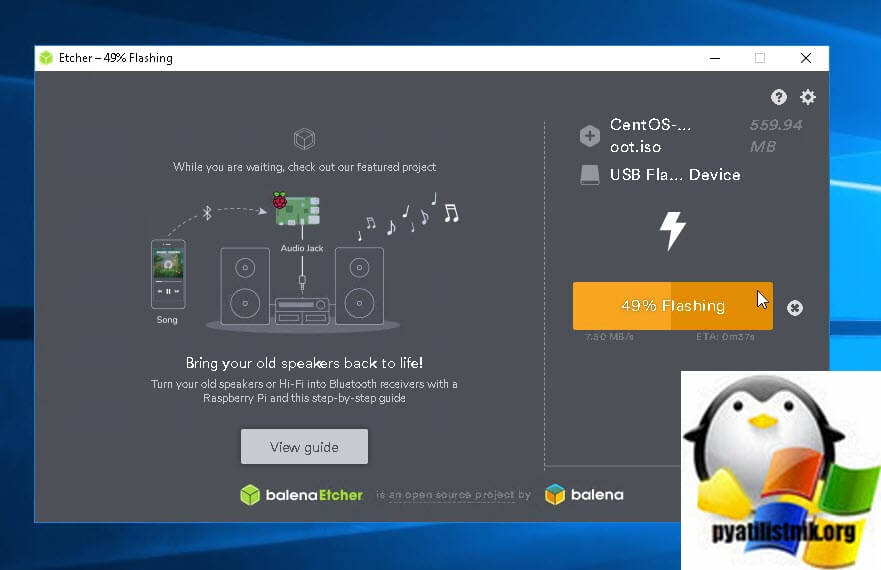The height and width of the screenshot is (570, 881).
Task: Open the Etcher help question mark icon
Action: [778, 97]
